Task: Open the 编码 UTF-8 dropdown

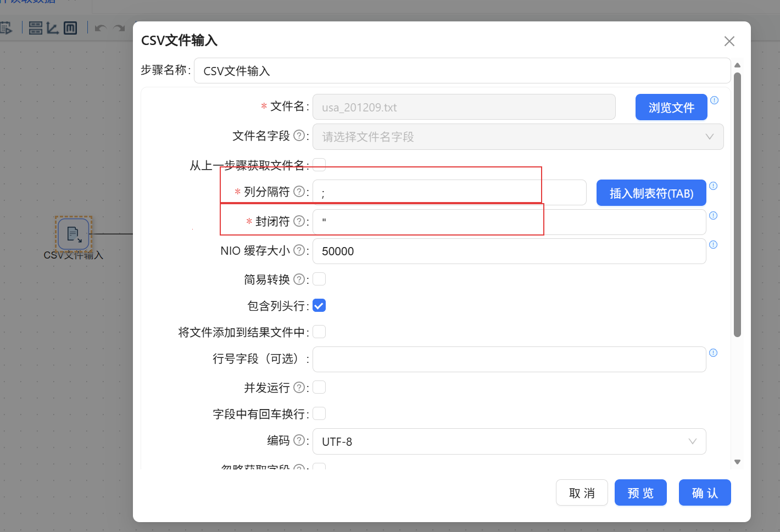Action: 509,442
